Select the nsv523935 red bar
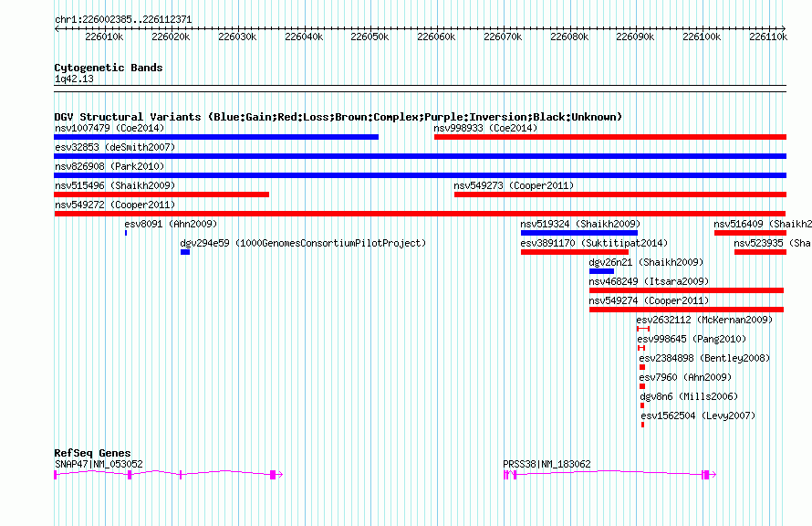Screen dimensions: 812x526 (x=760, y=252)
